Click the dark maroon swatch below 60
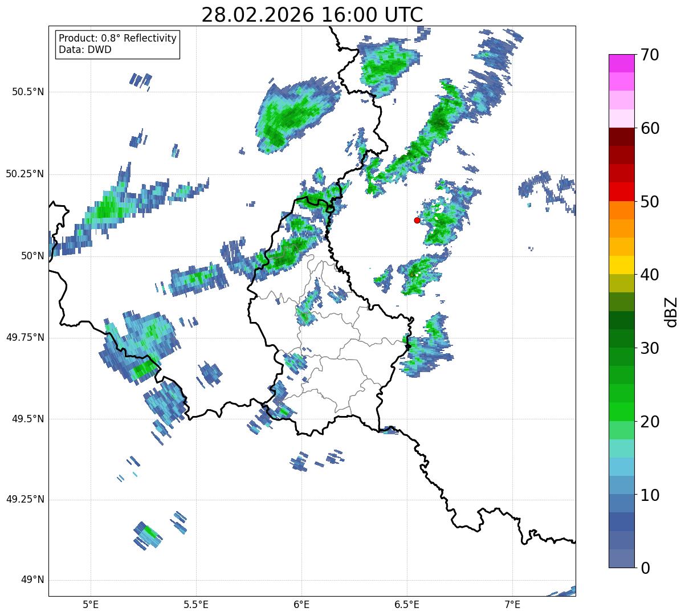 (x=621, y=137)
